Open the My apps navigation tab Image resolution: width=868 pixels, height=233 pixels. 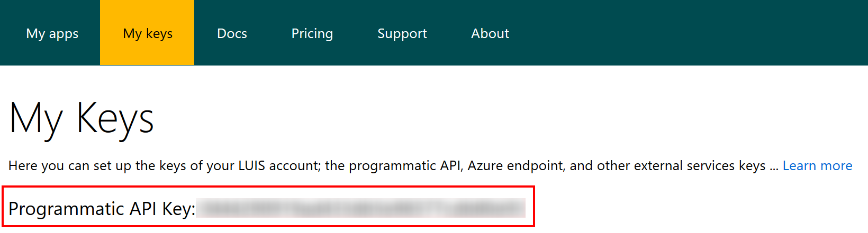(52, 33)
